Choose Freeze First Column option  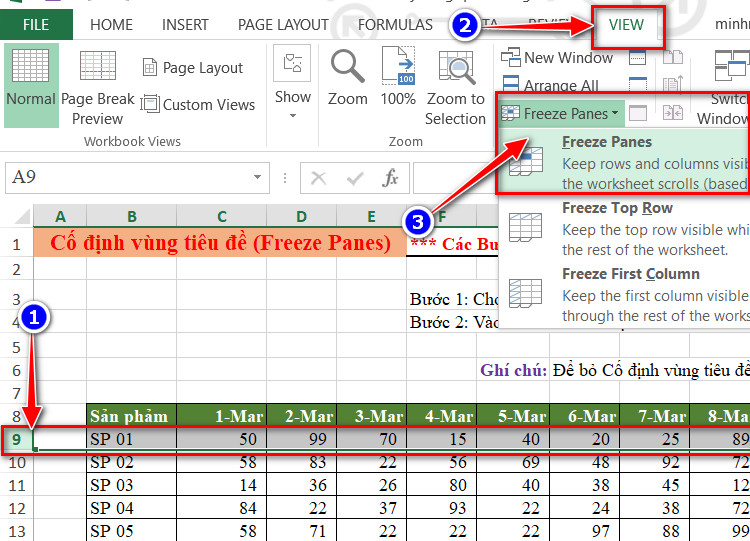coord(624,294)
